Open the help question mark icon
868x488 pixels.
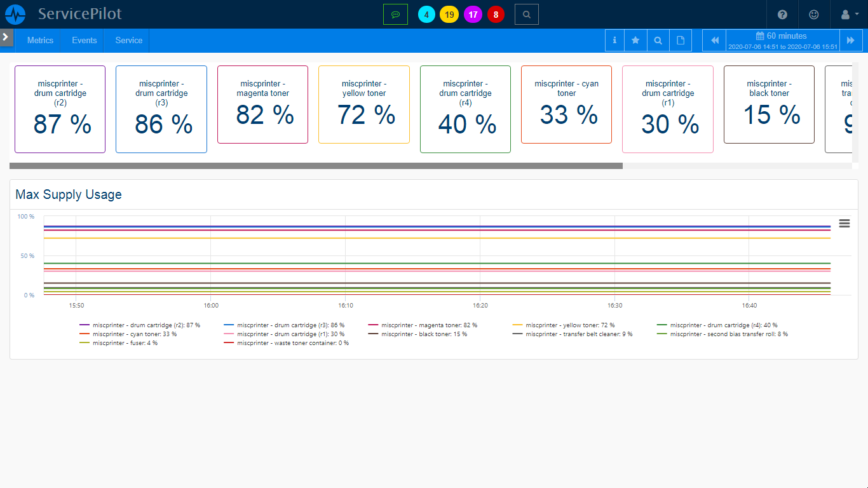pyautogui.click(x=782, y=14)
